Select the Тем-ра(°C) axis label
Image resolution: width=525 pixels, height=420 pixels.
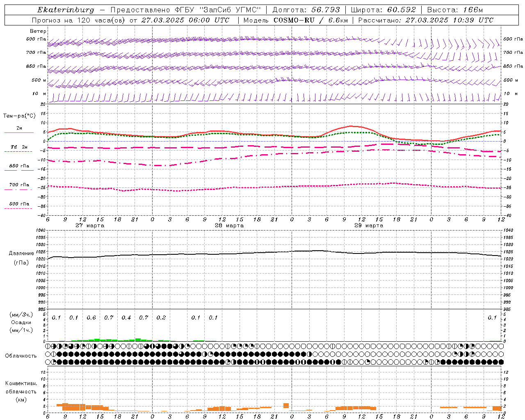click(19, 116)
